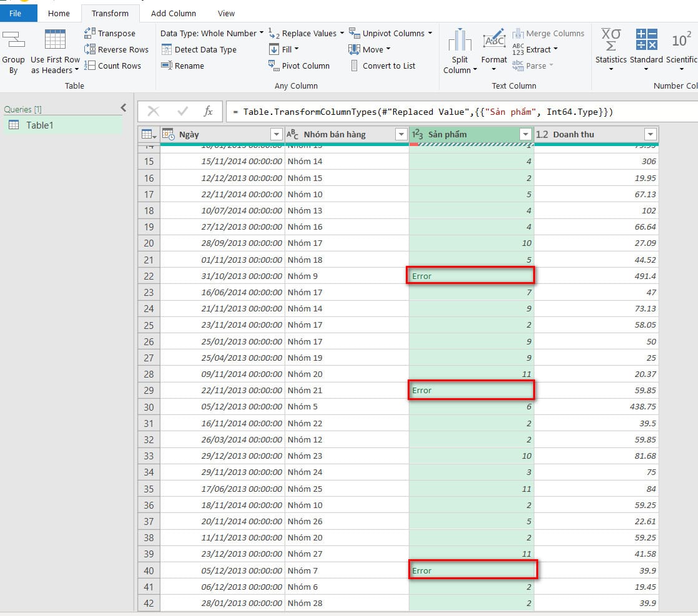Click the Rename column button
698x616 pixels.
coord(182,66)
